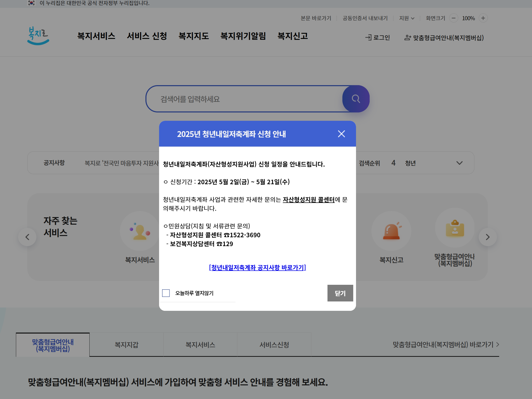Click the previous carousel arrow
Image resolution: width=532 pixels, height=399 pixels.
coord(27,237)
